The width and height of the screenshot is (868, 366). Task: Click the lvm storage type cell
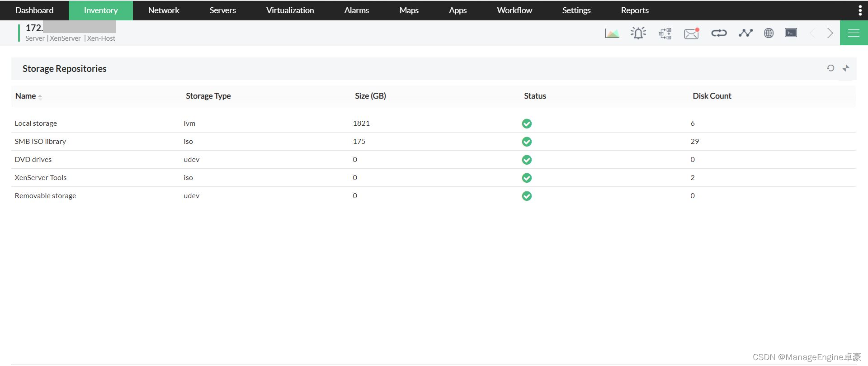tap(189, 124)
